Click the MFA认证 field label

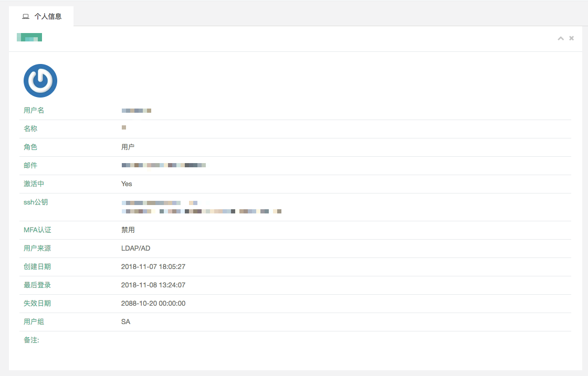pyautogui.click(x=37, y=230)
